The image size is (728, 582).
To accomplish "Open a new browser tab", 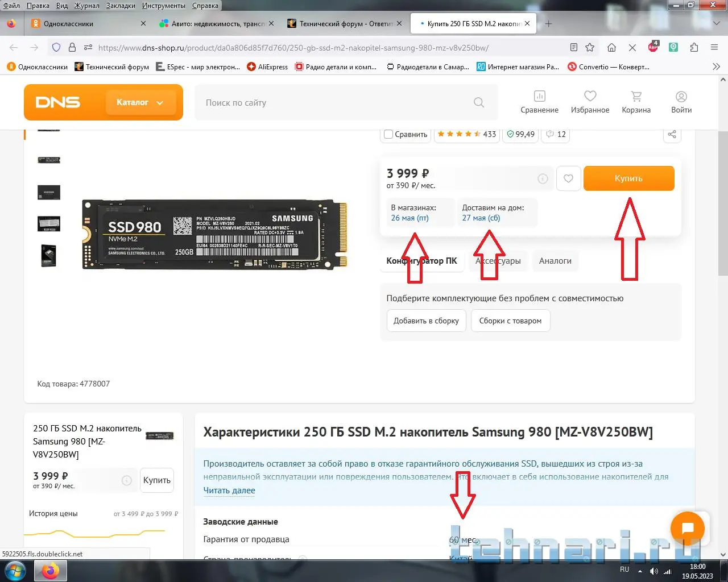I will 548,24.
